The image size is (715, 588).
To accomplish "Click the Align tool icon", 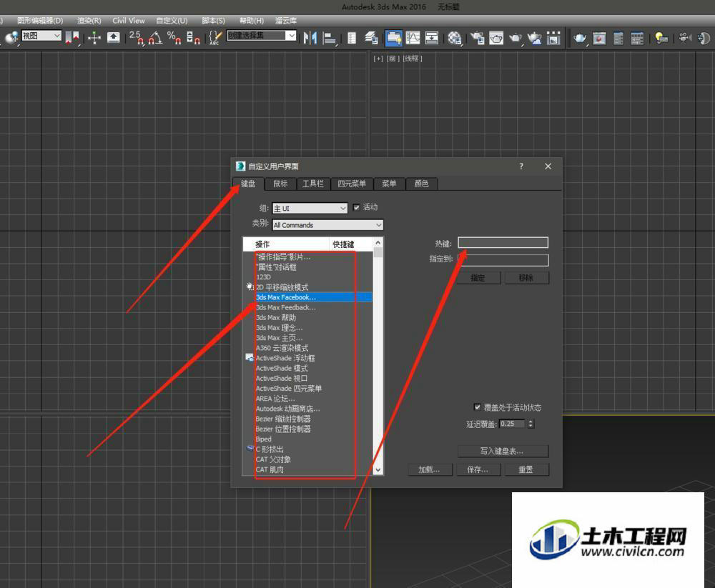I will coord(329,38).
